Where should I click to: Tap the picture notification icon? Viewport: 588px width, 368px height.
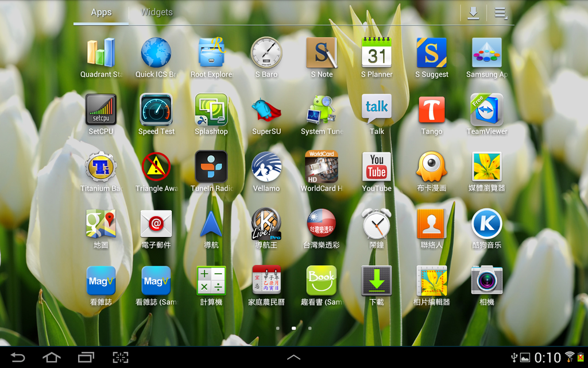525,358
